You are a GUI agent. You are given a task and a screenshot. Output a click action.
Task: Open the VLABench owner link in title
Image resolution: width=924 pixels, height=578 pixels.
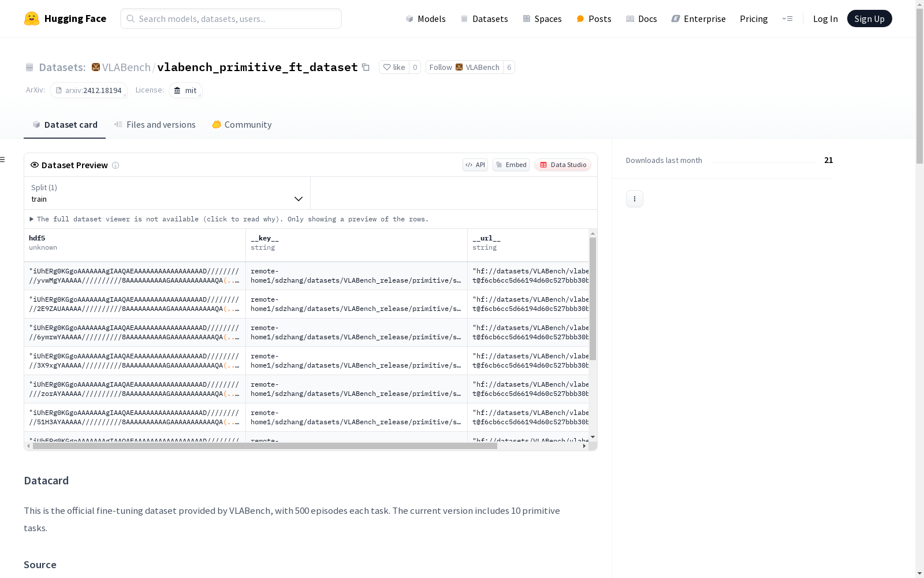click(126, 67)
